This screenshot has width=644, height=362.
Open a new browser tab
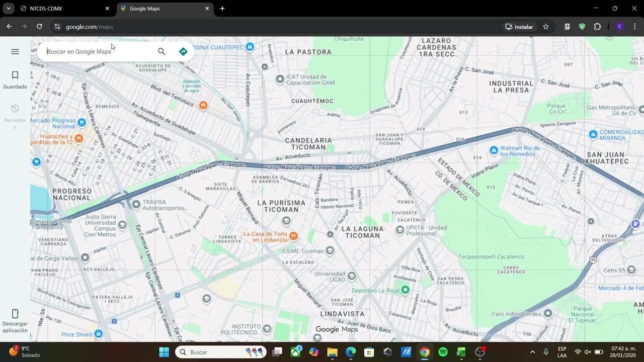point(222,9)
